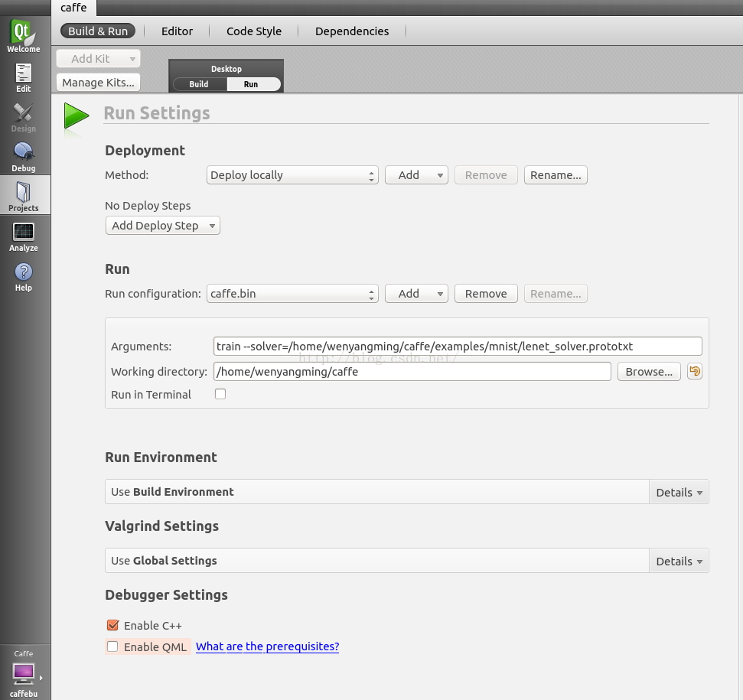
Task: Click Deployment Rename... button
Action: [556, 175]
